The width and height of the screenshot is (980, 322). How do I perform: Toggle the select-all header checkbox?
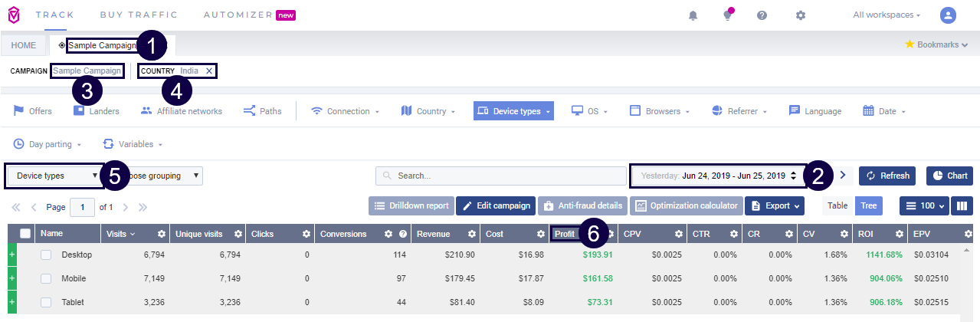pyautogui.click(x=25, y=234)
